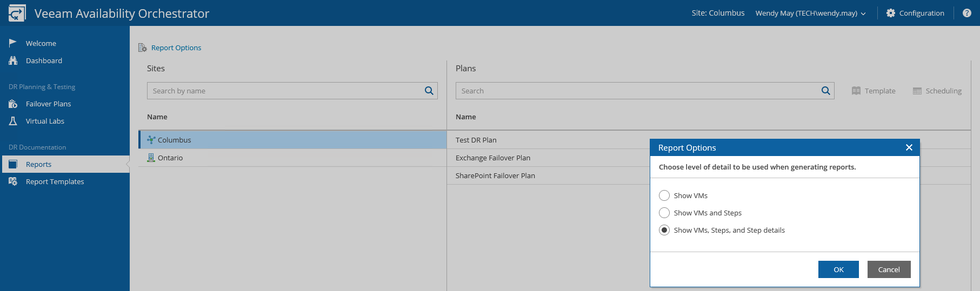Click the Veeam Availability Orchestrator title text
This screenshot has width=980, height=291.
122,13
